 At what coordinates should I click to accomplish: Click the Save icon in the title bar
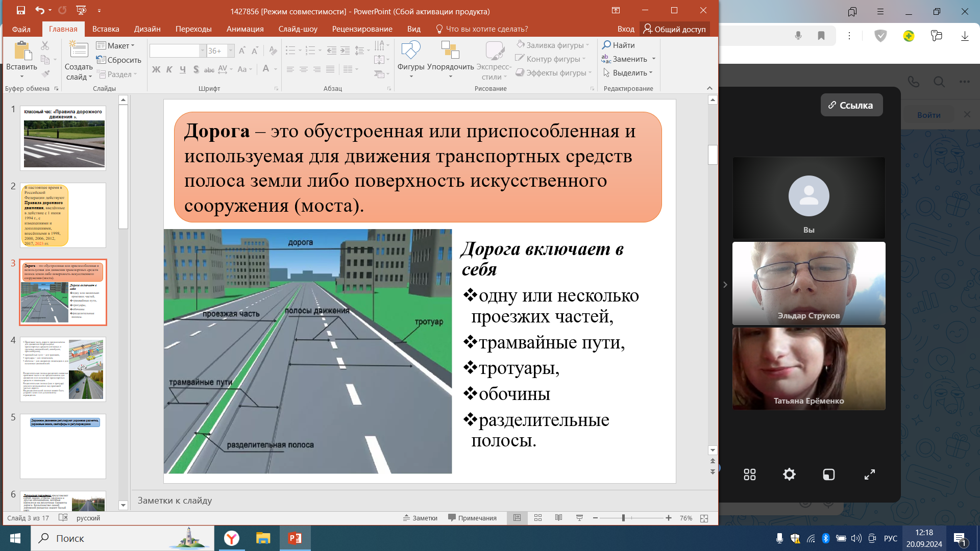pyautogui.click(x=20, y=10)
